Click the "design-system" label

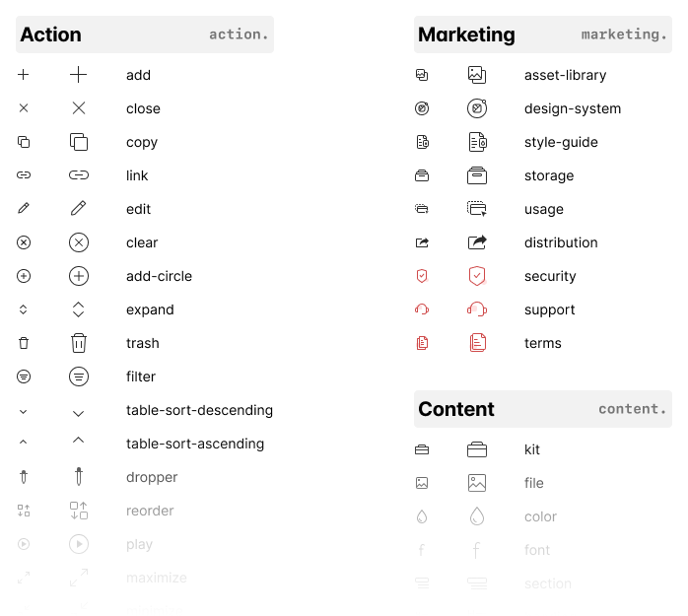coord(572,108)
